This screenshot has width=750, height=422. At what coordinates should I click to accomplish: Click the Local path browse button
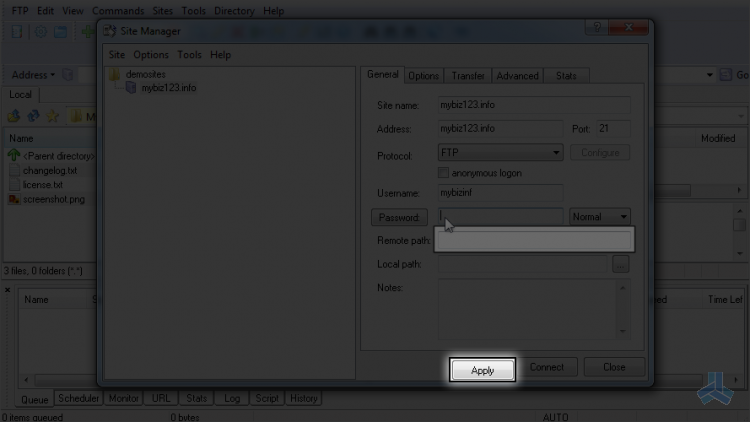(621, 265)
